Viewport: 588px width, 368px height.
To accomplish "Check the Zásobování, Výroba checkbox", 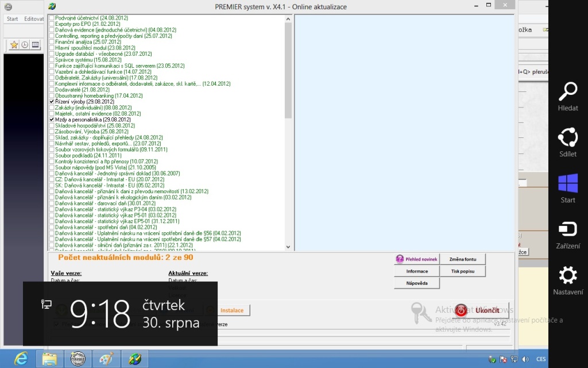I will point(52,132).
